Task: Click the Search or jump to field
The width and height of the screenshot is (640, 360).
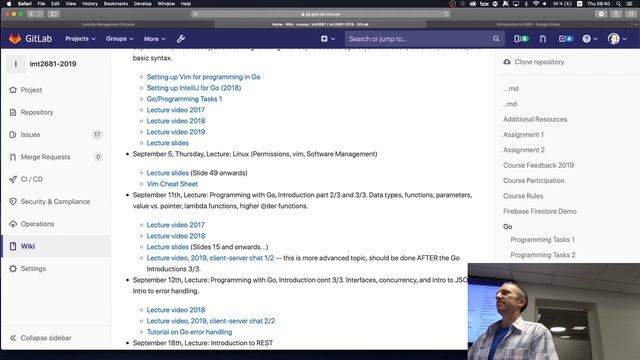Action: pos(424,39)
